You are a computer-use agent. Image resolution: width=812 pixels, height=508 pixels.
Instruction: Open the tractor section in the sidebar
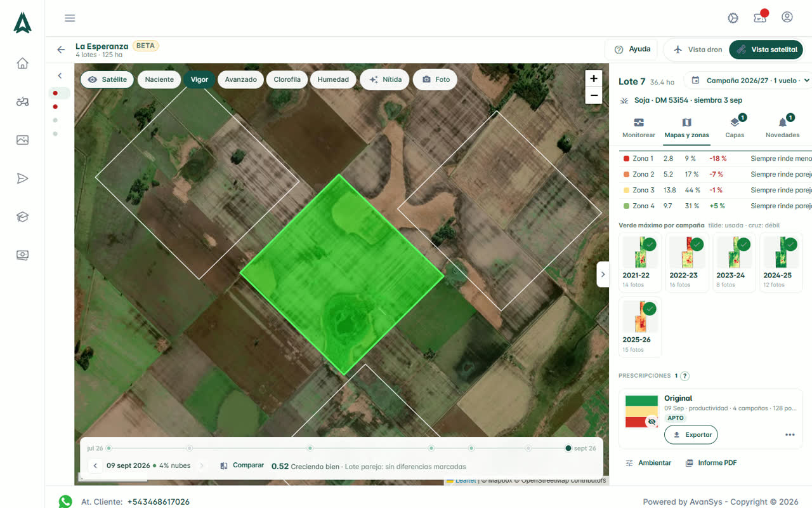tap(22, 102)
